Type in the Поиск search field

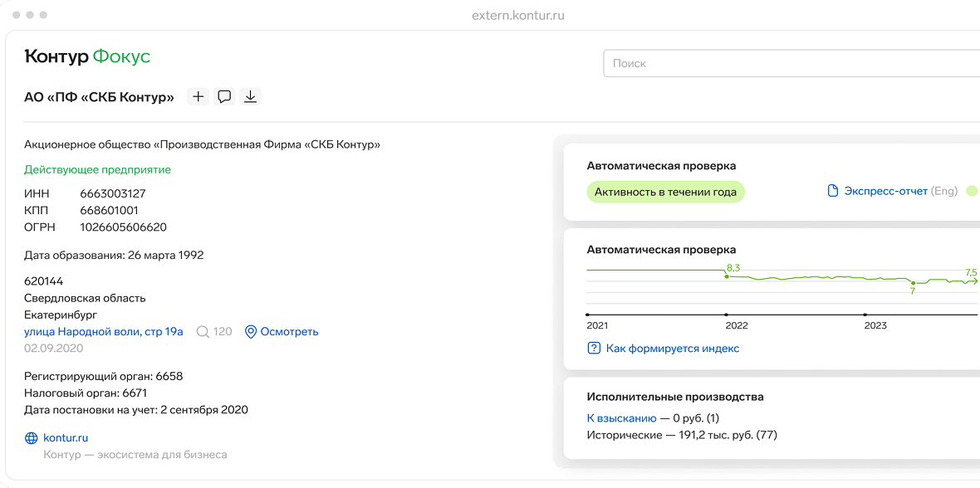[789, 63]
